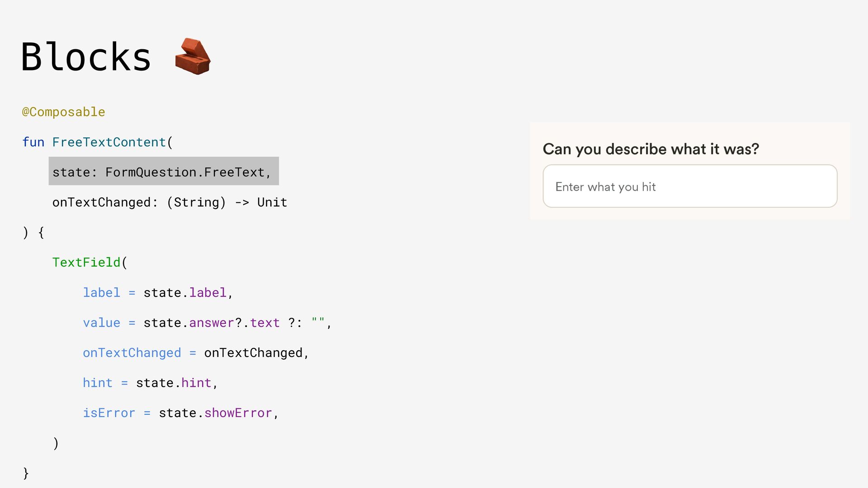Click the empty string literal ""
The width and height of the screenshot is (868, 488).
tap(318, 322)
